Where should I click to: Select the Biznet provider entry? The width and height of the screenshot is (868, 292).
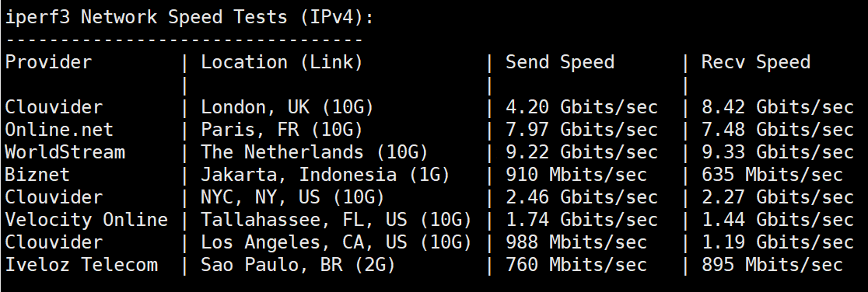coord(37,175)
